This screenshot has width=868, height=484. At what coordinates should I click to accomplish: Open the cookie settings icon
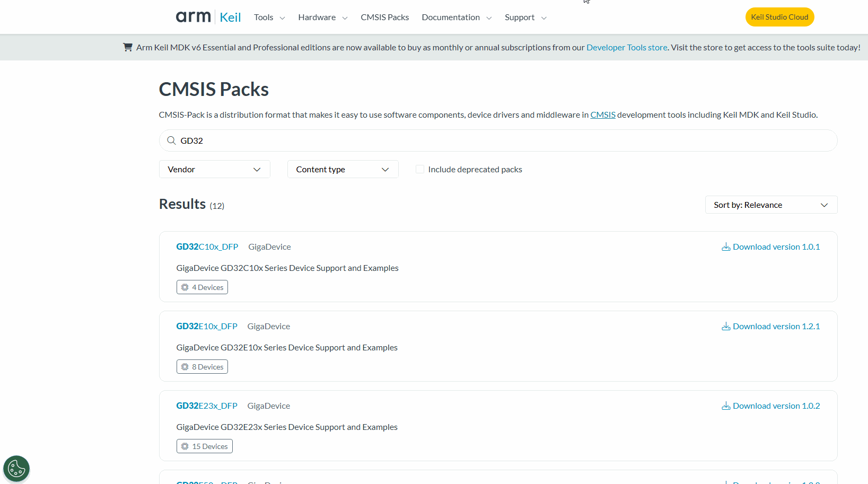(x=16, y=469)
